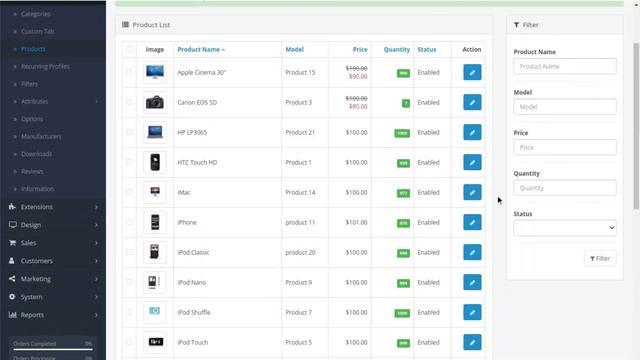Image resolution: width=640 pixels, height=360 pixels.
Task: Open the edit page for HTC Touch HD
Action: coord(472,162)
